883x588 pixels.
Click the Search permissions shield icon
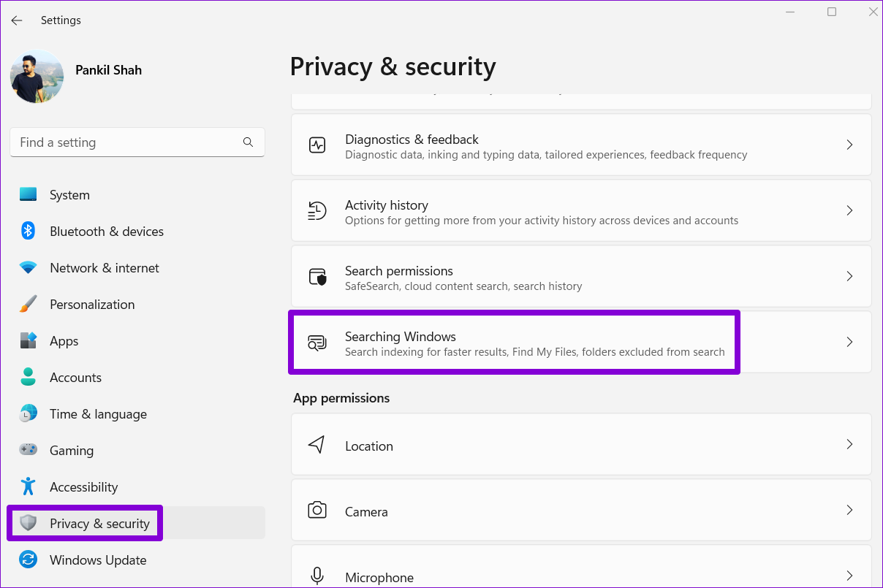pos(317,277)
